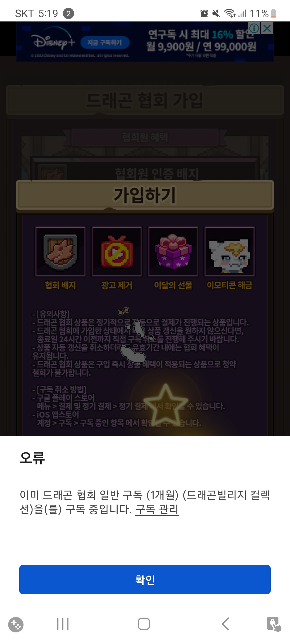The width and height of the screenshot is (290, 644).
Task: Tap the back navigation arrow
Action: point(226,624)
